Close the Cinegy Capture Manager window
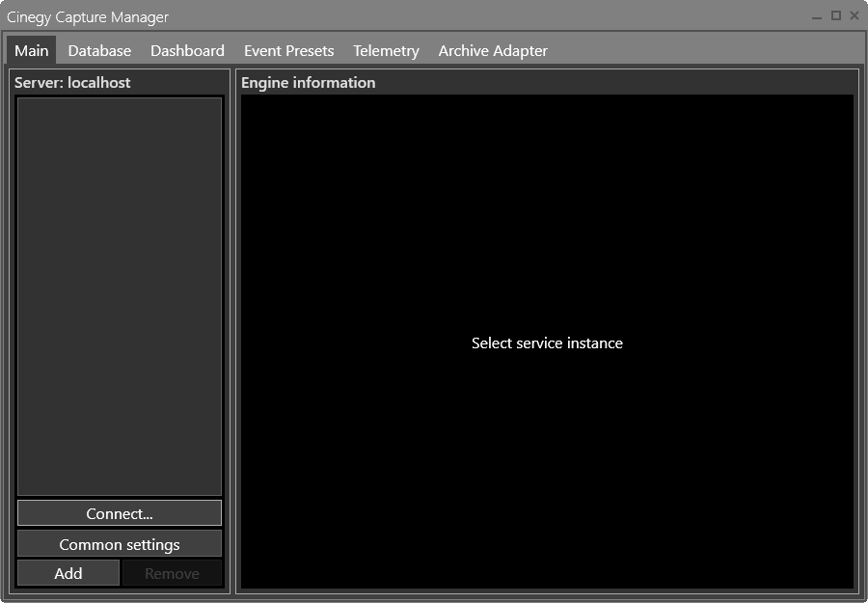 pos(854,16)
